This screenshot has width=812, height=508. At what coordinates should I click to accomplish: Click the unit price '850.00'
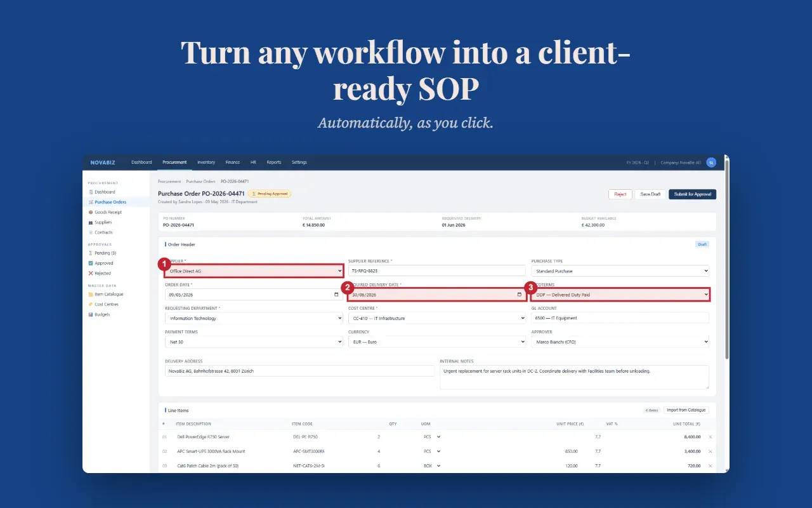[x=572, y=451]
